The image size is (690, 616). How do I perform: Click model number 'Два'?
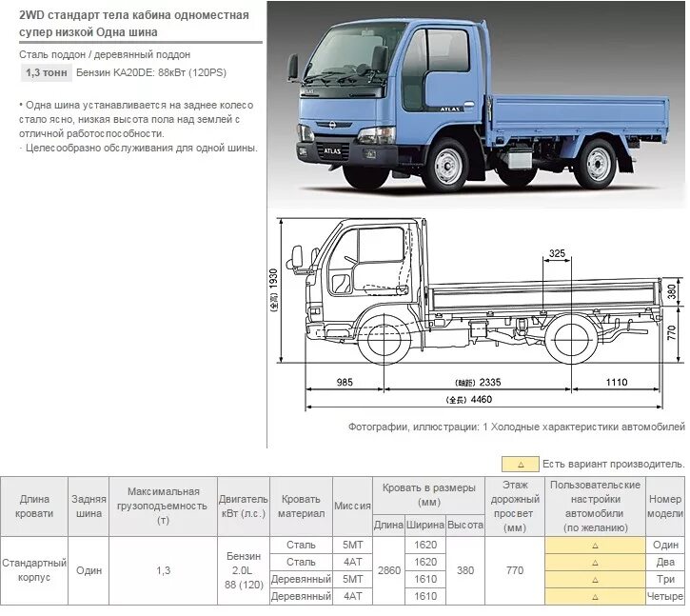[665, 563]
